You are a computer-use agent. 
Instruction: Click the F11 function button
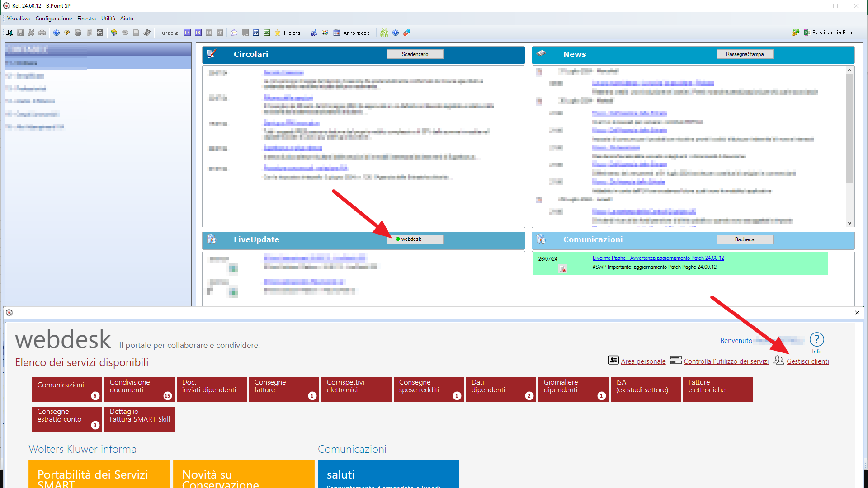click(220, 33)
